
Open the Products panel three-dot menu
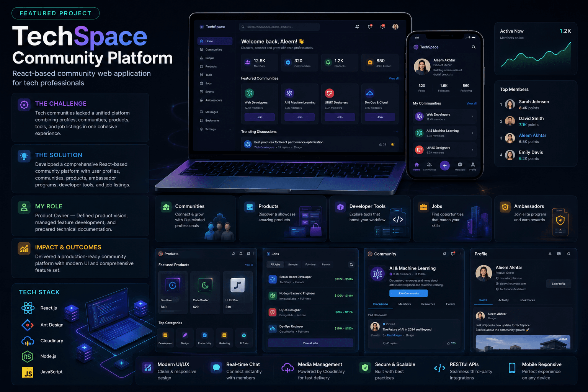pos(253,254)
